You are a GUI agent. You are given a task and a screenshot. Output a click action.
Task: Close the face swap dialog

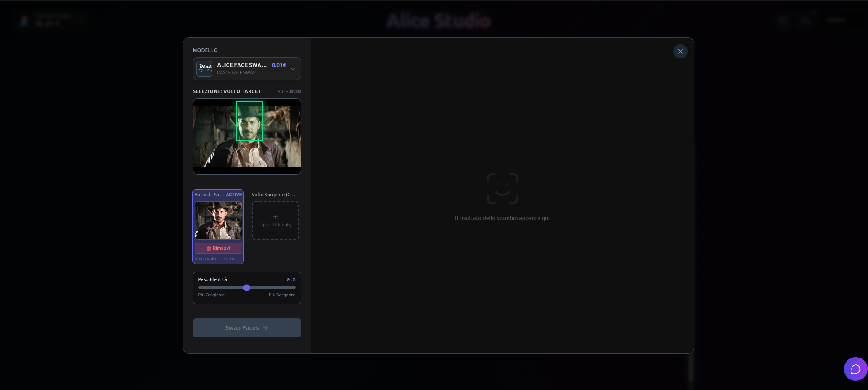pyautogui.click(x=680, y=51)
